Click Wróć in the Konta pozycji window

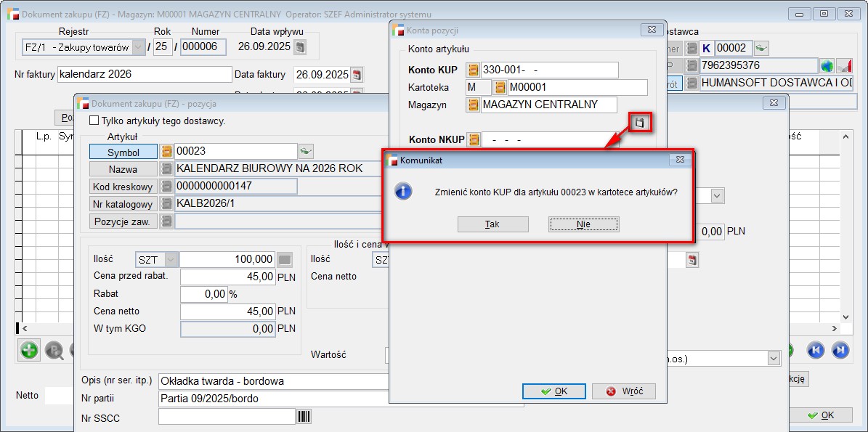(623, 391)
